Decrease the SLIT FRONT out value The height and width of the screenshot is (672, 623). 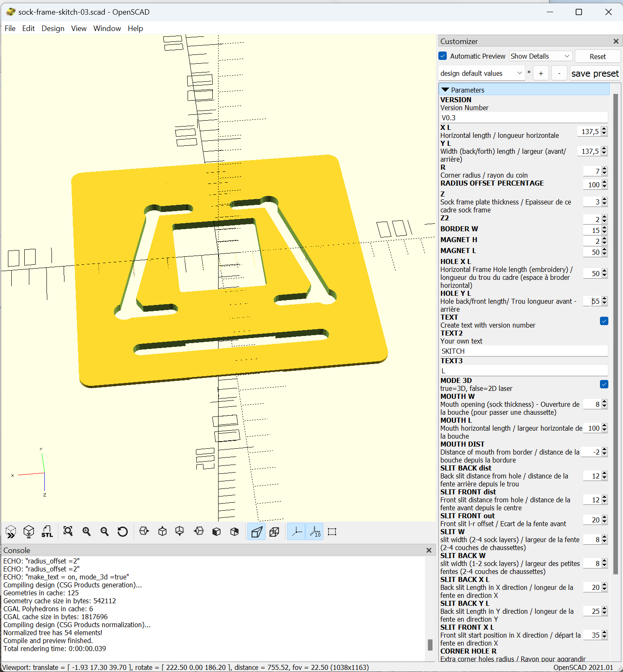[x=604, y=522]
